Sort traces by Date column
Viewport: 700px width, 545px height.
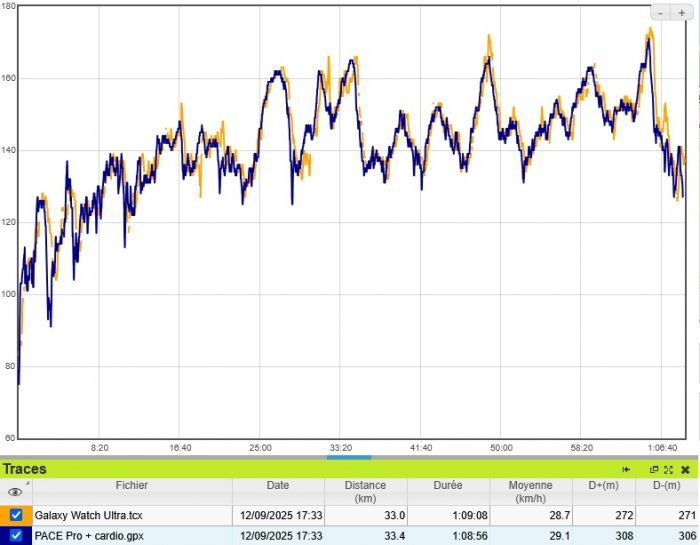278,486
